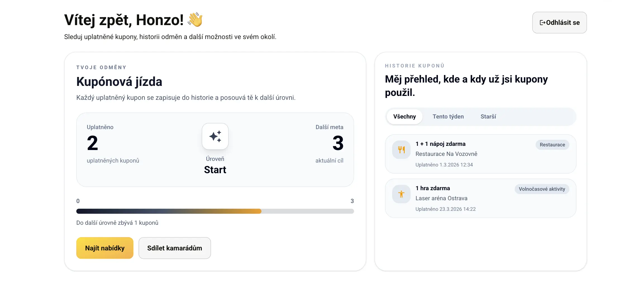The height and width of the screenshot is (290, 644).
Task: Click the coupon progress bar
Action: click(215, 211)
